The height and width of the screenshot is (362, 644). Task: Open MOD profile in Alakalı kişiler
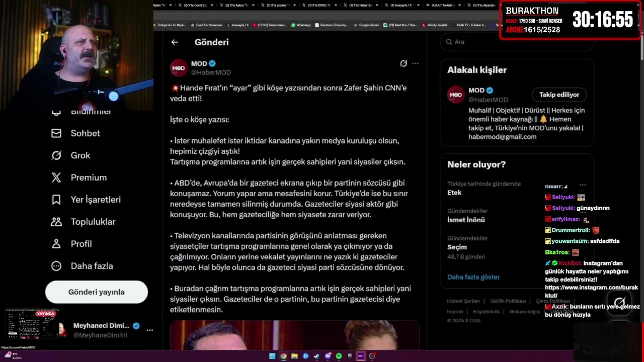(475, 90)
